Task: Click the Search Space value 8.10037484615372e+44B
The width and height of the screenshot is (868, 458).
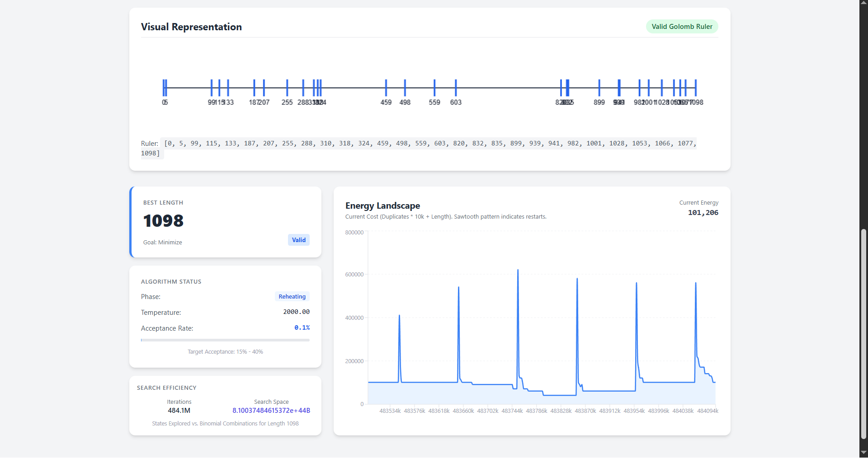Action: point(271,411)
